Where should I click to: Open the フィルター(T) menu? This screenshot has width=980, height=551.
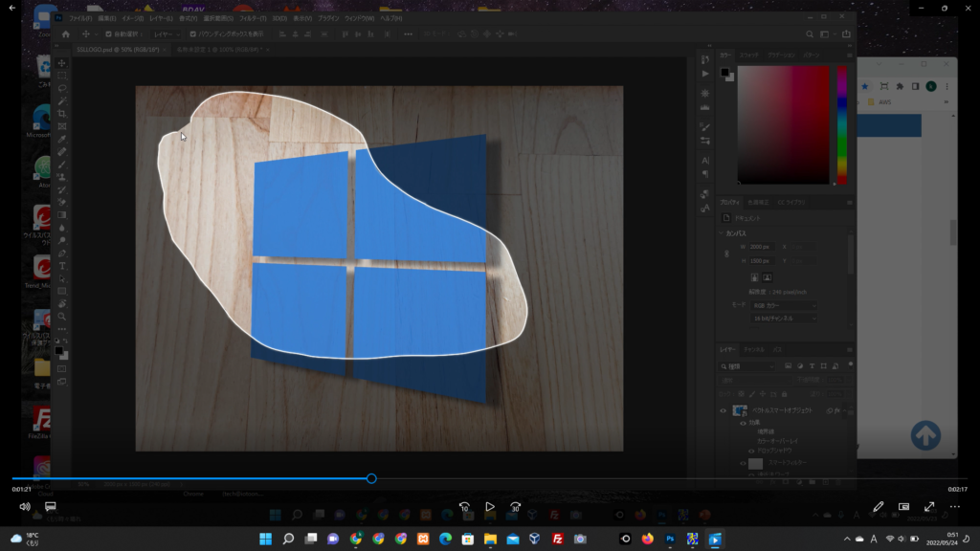click(253, 18)
